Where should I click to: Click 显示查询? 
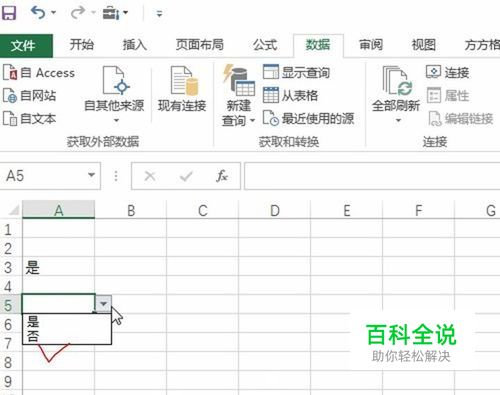(296, 72)
